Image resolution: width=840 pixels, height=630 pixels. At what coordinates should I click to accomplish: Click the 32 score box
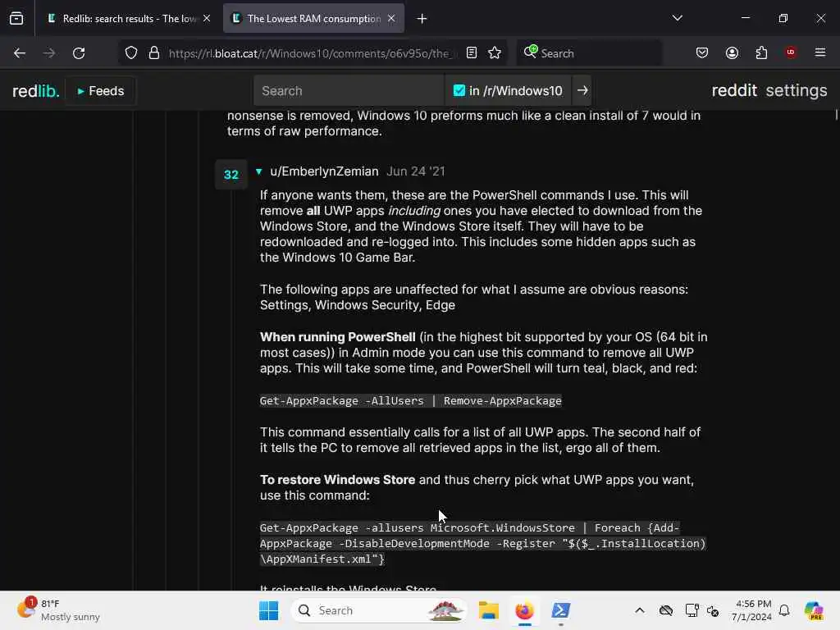click(231, 175)
